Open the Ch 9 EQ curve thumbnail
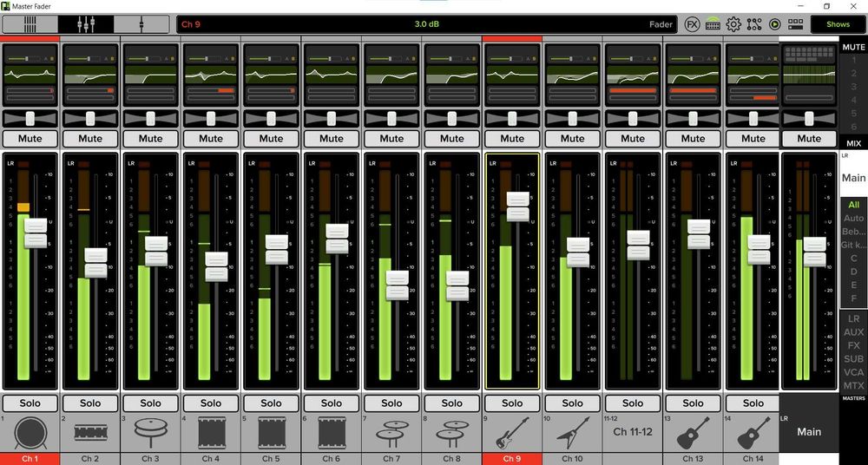Image resolution: width=868 pixels, height=465 pixels. 512,75
